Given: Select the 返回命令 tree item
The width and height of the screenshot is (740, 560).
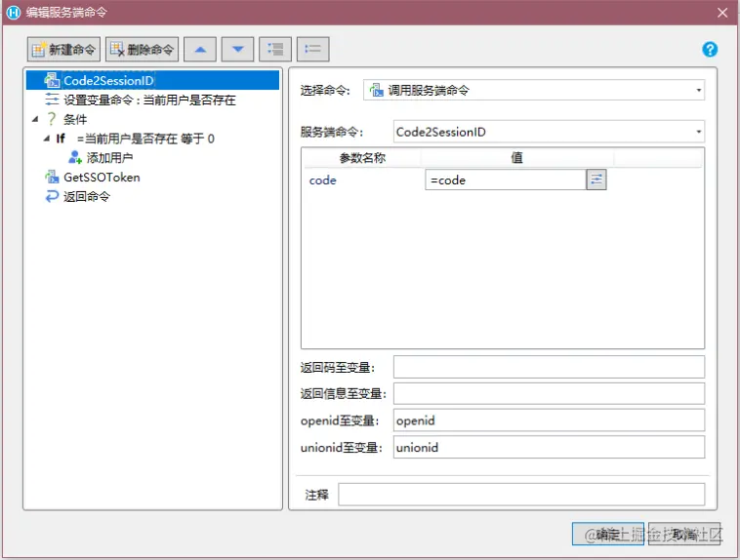Looking at the screenshot, I should click(x=87, y=196).
